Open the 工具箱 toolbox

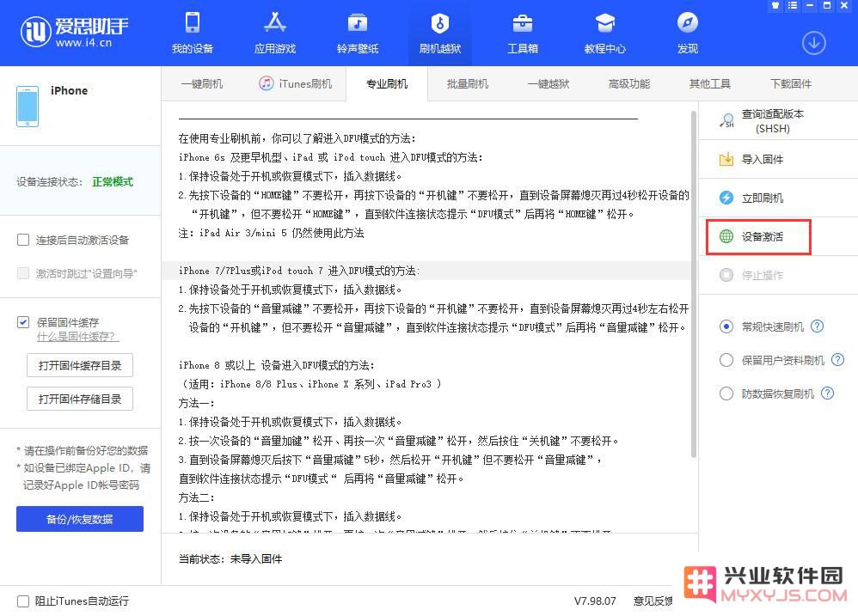pos(523,34)
